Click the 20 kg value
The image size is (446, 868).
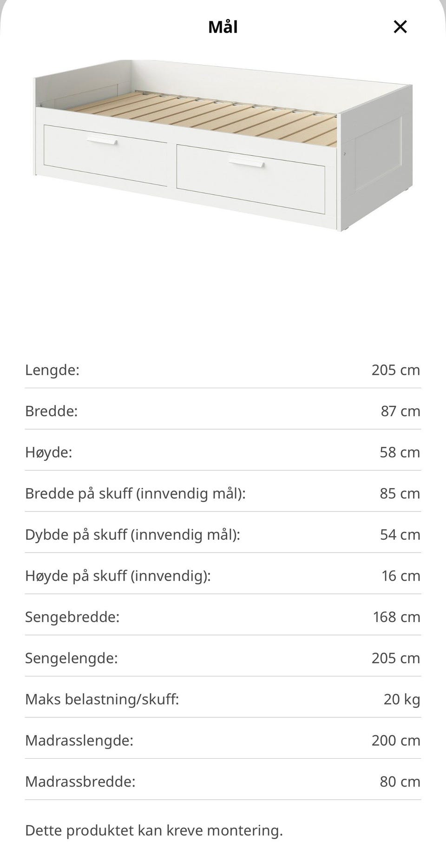click(x=401, y=699)
